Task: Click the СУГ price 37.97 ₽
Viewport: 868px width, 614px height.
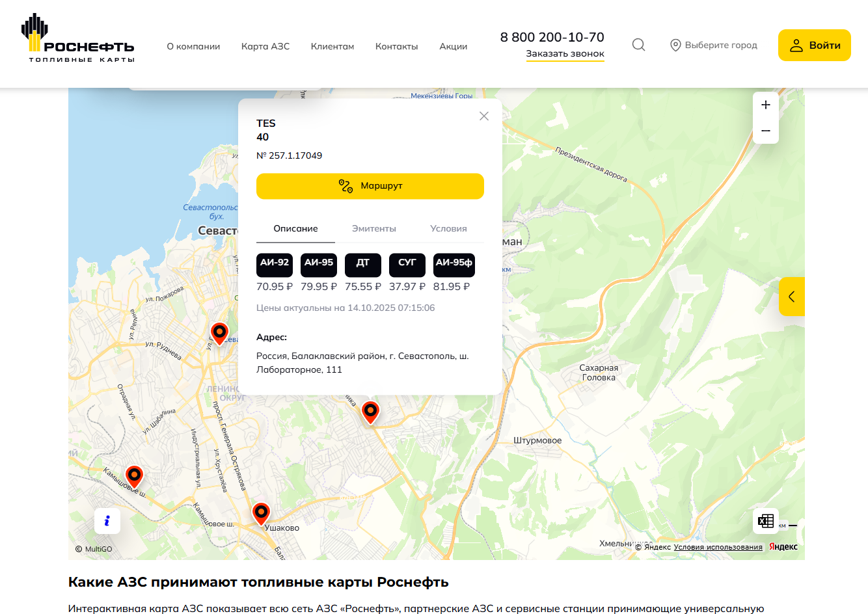Action: coord(407,287)
